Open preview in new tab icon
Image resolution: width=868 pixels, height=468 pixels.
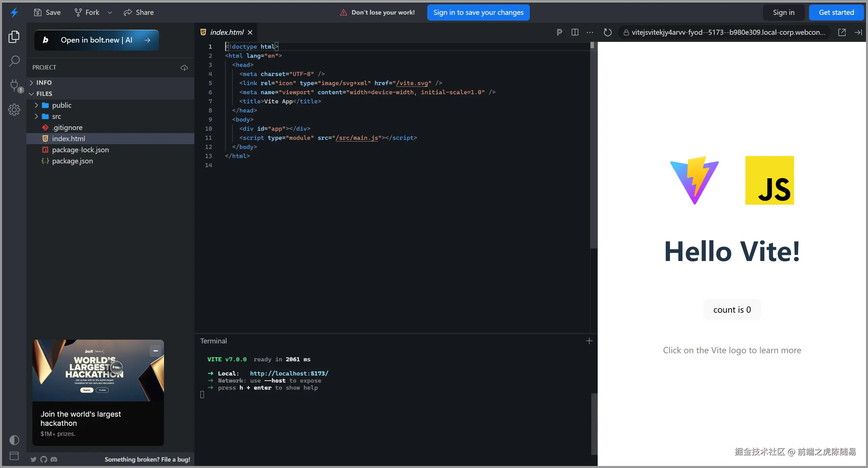[x=842, y=32]
